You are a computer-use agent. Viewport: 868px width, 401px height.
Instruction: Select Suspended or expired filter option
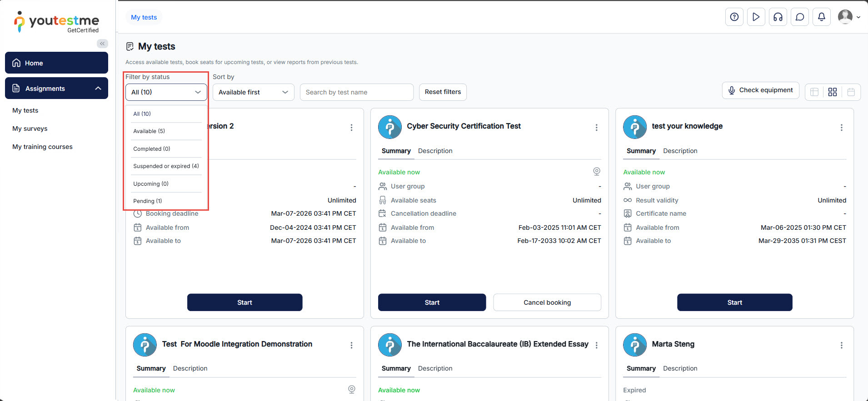[166, 166]
